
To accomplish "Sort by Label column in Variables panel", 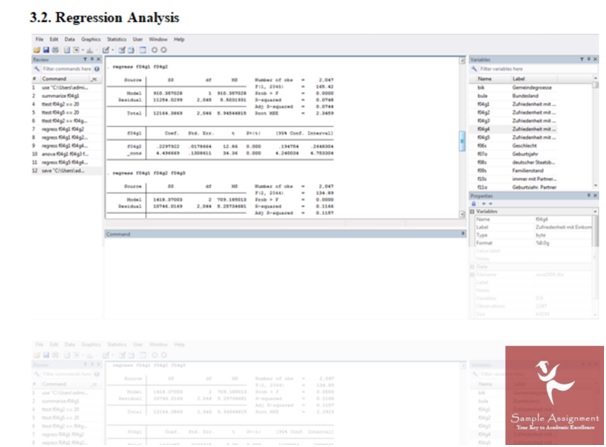I will click(519, 79).
